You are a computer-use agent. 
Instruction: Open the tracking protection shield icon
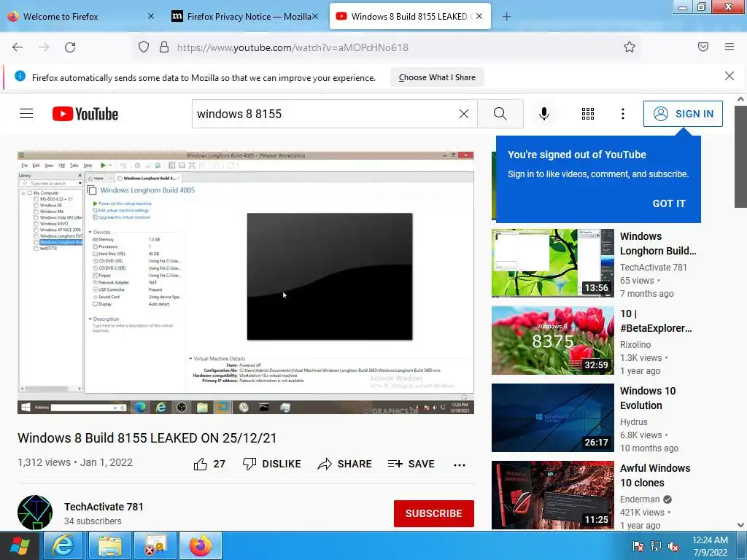(x=144, y=47)
